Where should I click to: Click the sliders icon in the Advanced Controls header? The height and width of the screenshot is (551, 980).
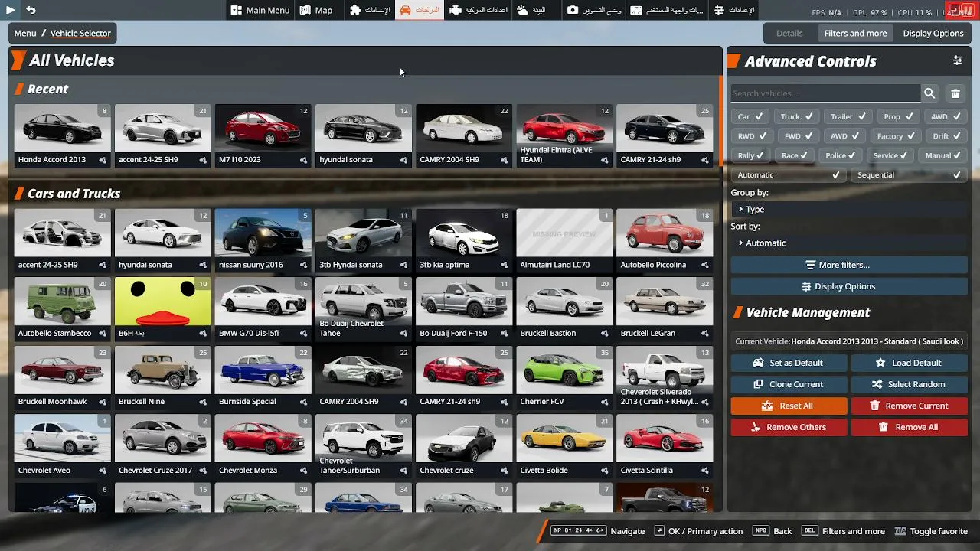pos(957,60)
